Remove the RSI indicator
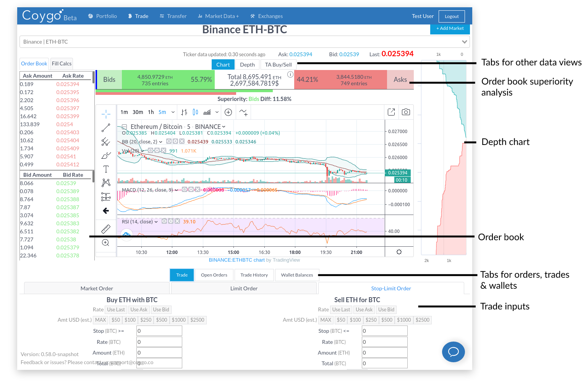Image resolution: width=588 pixels, height=389 pixels. pos(177,221)
